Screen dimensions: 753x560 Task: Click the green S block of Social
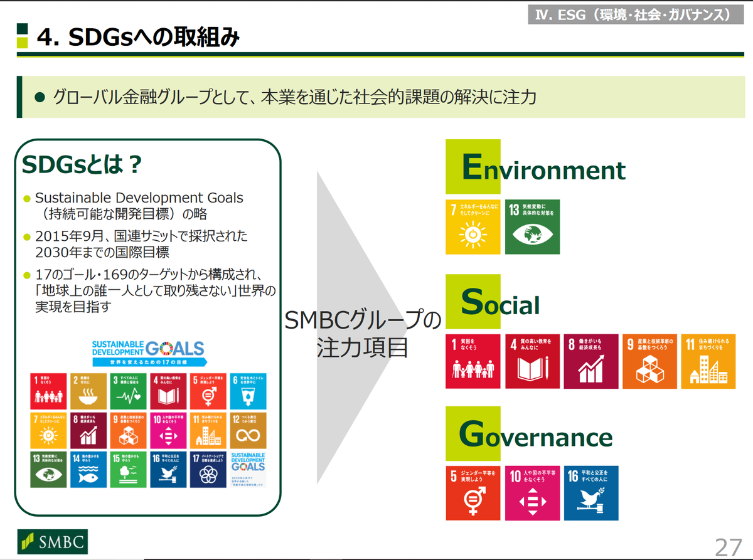tap(473, 302)
